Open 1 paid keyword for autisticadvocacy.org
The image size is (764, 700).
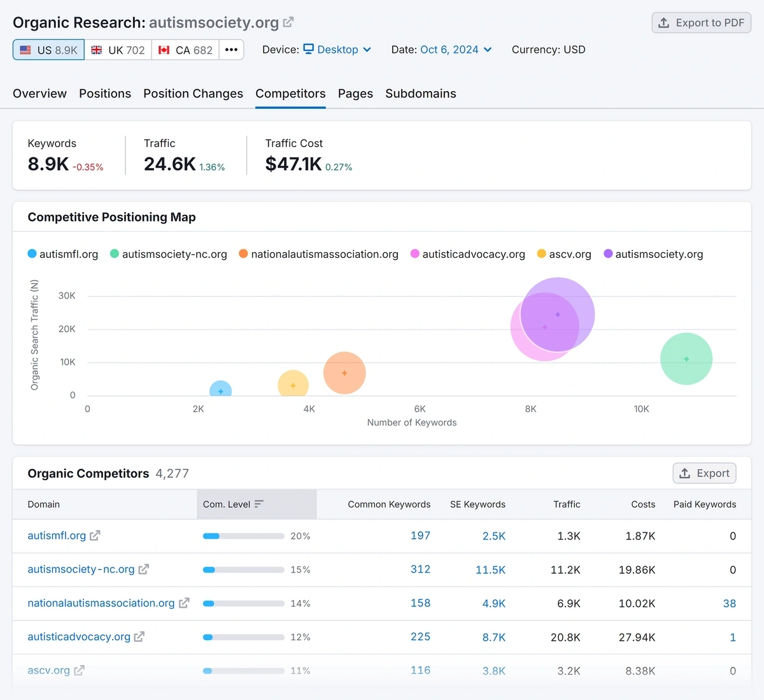[x=733, y=638]
